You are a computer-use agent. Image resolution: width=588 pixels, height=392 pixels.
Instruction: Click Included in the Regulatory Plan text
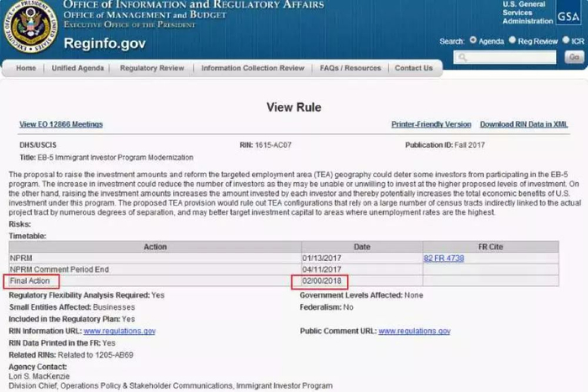72,319
